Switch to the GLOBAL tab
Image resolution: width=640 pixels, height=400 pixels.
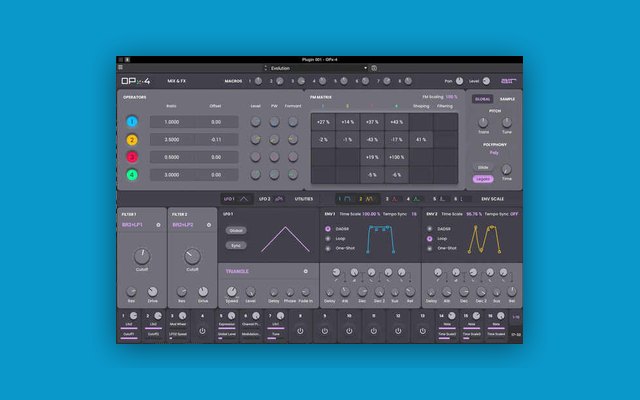point(482,99)
